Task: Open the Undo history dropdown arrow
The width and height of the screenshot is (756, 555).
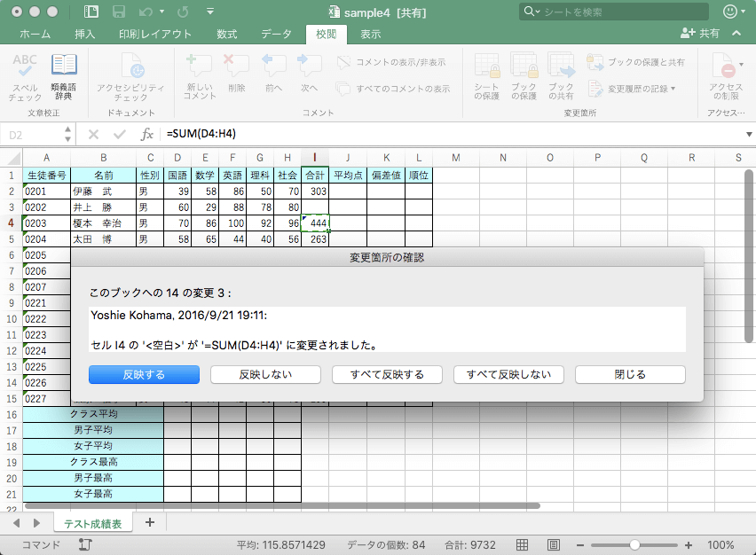Action: [161, 12]
